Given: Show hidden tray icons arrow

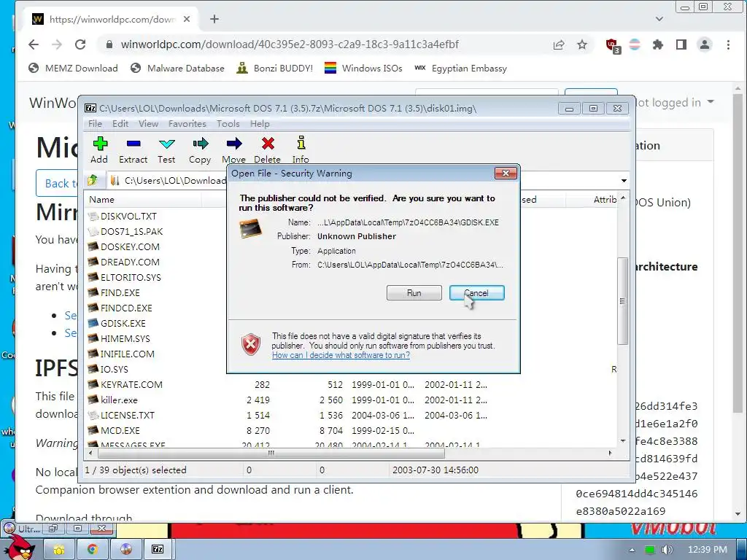Looking at the screenshot, I should (632, 550).
